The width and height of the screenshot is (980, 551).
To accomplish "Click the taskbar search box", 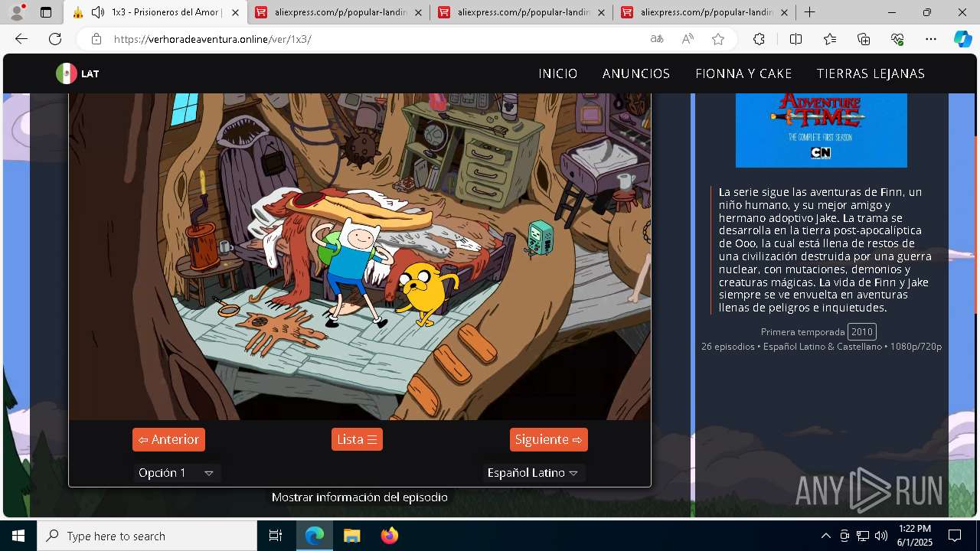I will 147,536.
